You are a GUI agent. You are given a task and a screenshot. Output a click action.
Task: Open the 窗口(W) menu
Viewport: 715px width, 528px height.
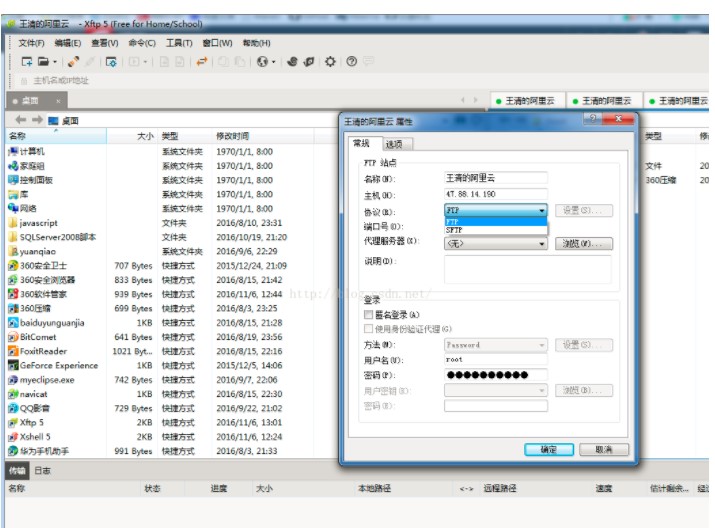pos(218,43)
